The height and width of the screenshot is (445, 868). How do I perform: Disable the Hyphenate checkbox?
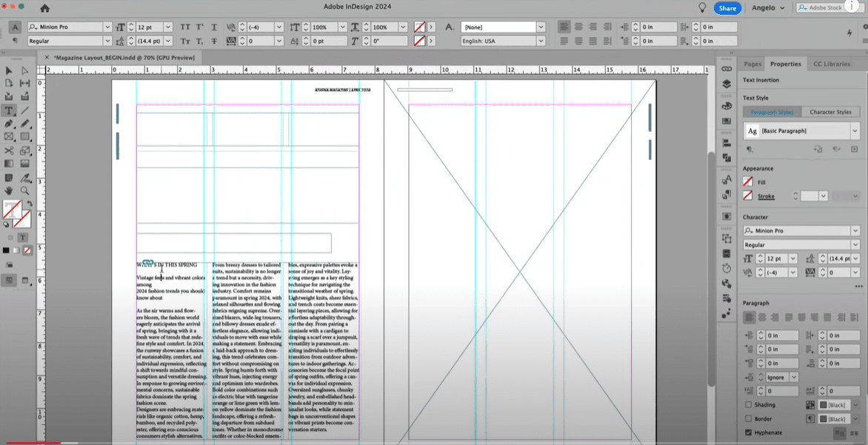click(x=749, y=432)
